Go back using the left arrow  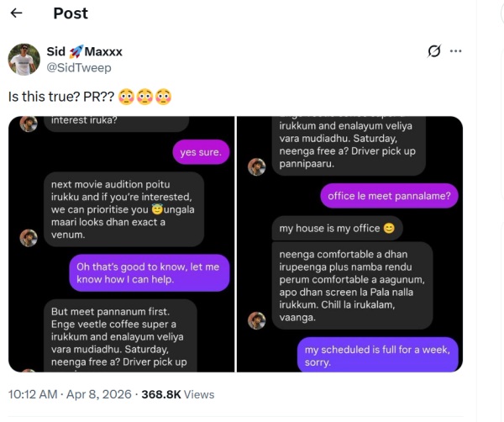(x=16, y=13)
